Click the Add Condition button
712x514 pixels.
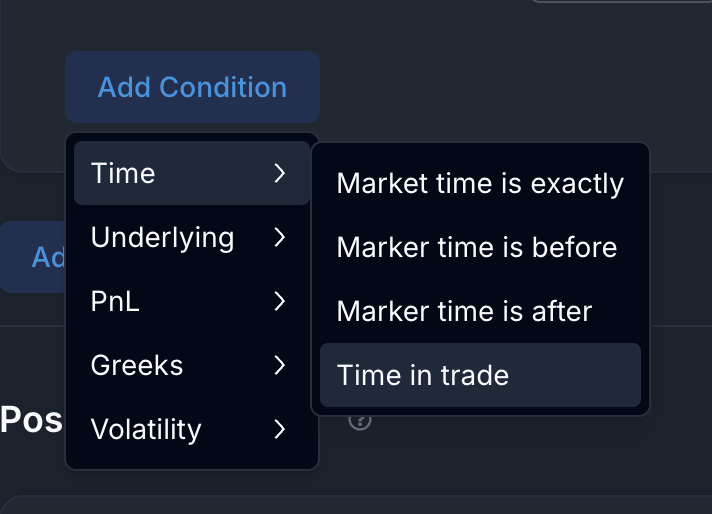[x=192, y=87]
